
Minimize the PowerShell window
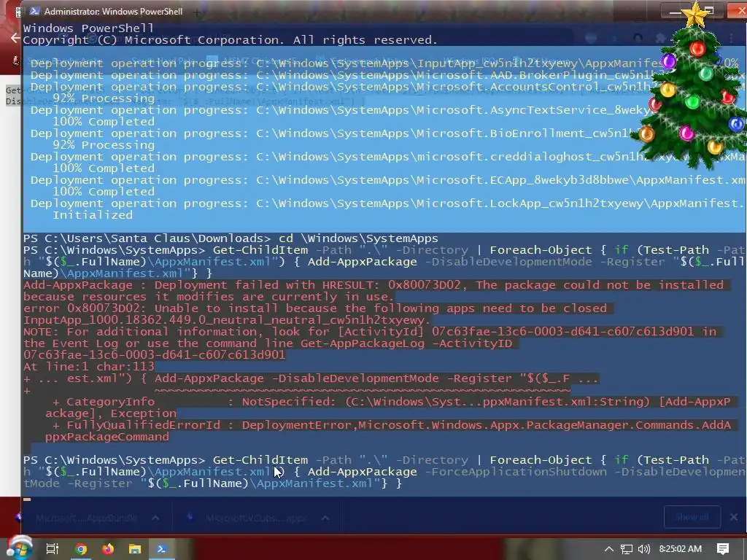[675, 12]
